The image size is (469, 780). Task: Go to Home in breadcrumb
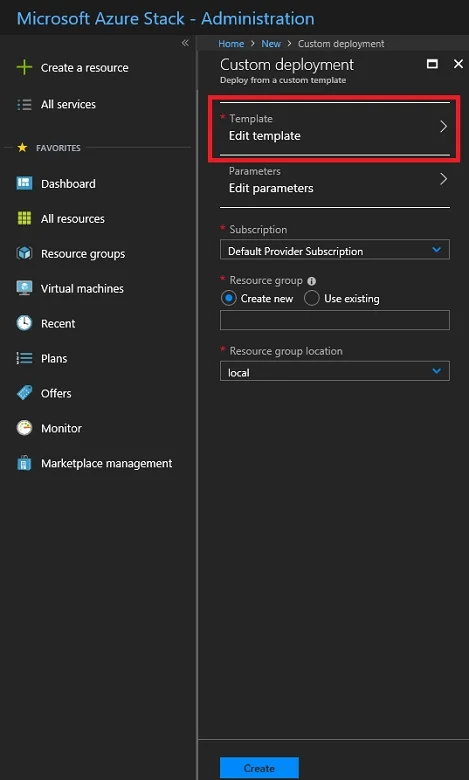point(231,44)
